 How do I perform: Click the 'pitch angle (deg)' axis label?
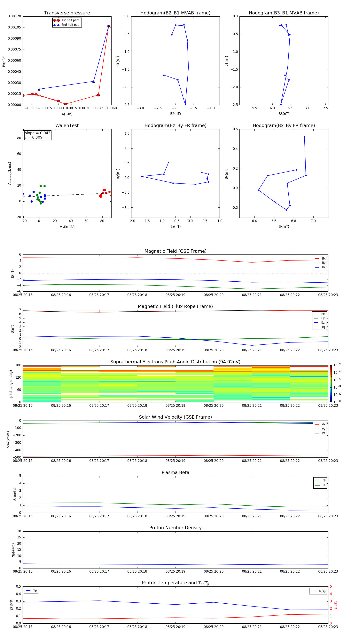pyautogui.click(x=11, y=384)
